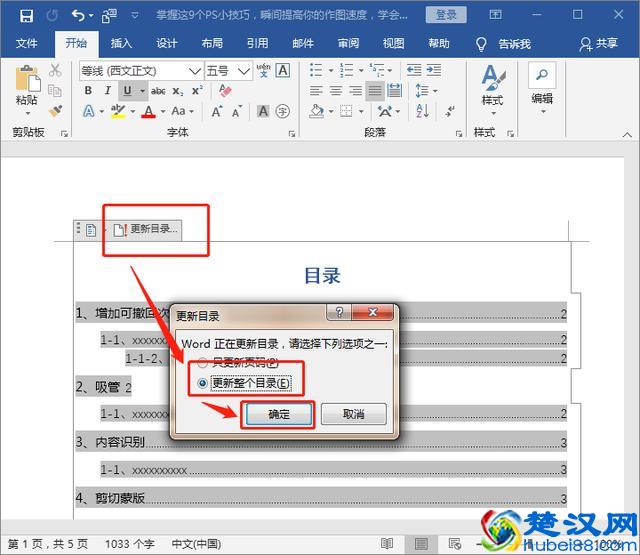Screen dimensions: 640x555
Task: Open the 文件 menu
Action: pos(27,43)
